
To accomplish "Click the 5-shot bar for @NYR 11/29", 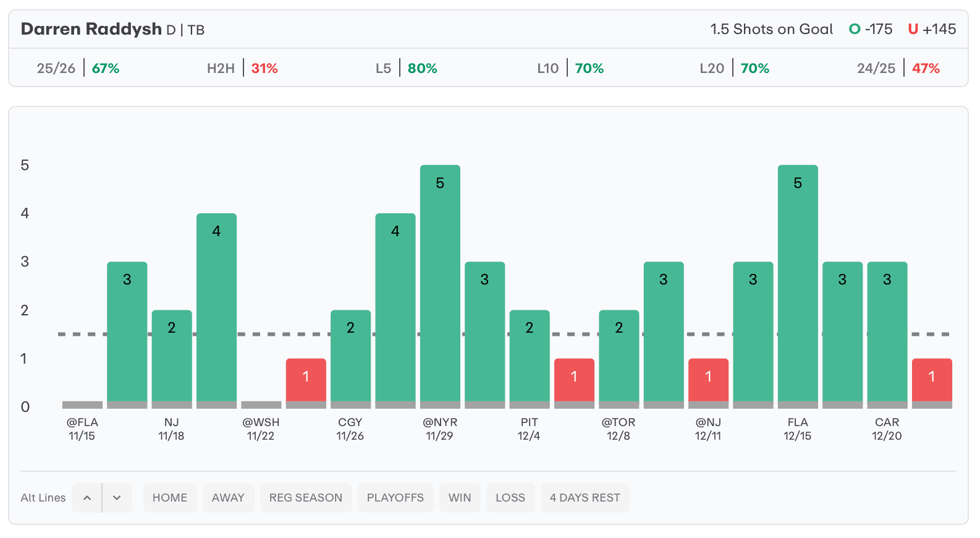I will click(440, 284).
